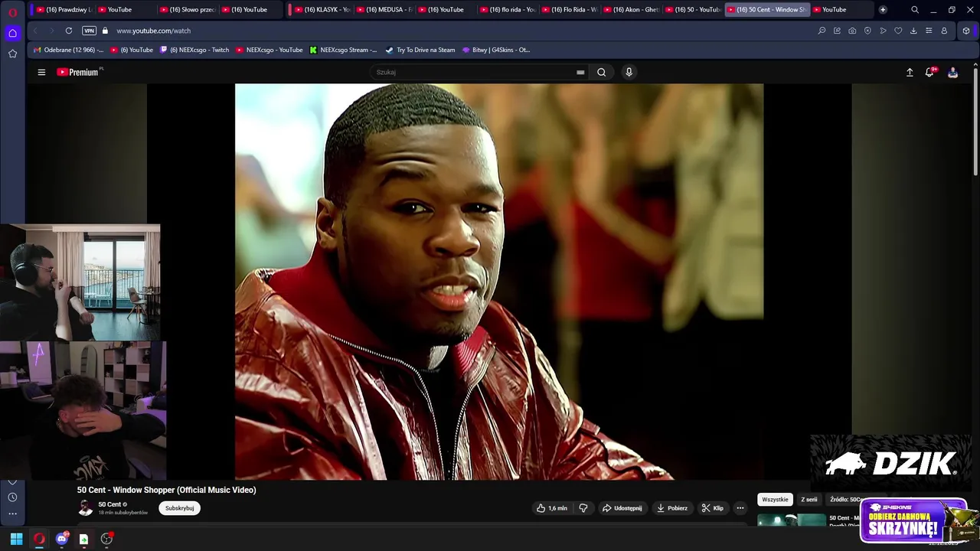Select the 'Wszystkie' filter chip
The height and width of the screenshot is (551, 980).
[x=775, y=500]
